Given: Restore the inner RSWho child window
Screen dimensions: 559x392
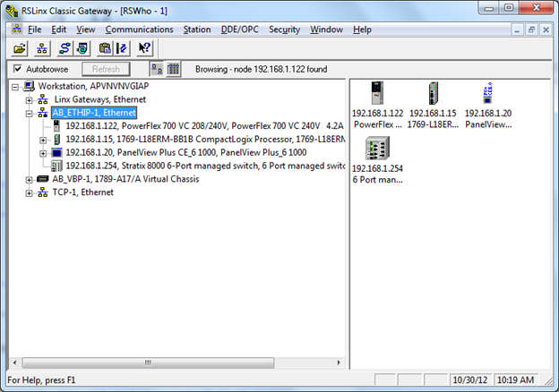Looking at the screenshot, I should pyautogui.click(x=531, y=30).
